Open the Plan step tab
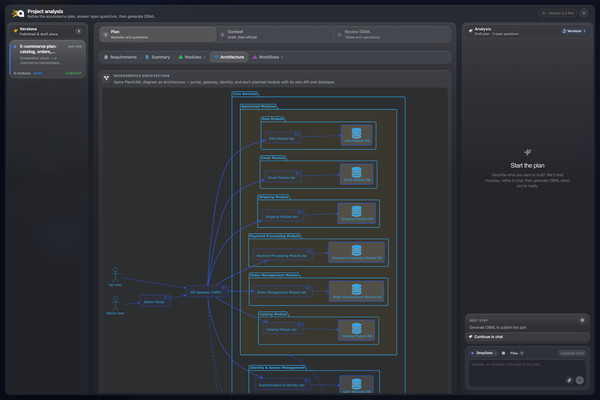This screenshot has height=400, width=600. (x=158, y=34)
